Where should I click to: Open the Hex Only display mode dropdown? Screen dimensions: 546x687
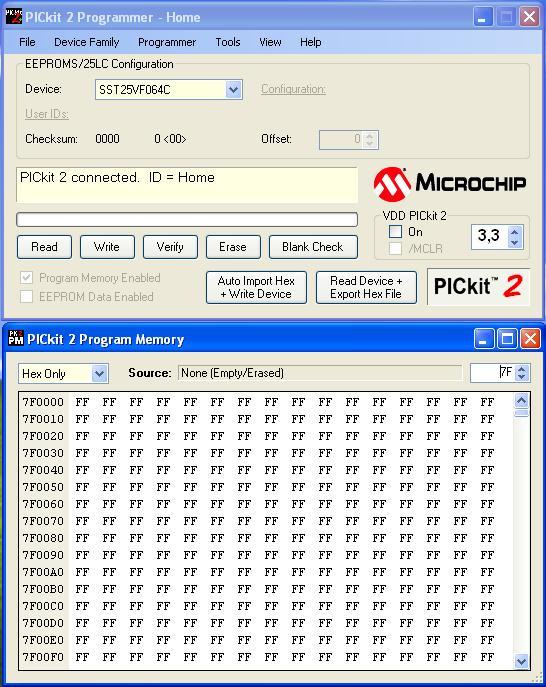(x=99, y=374)
